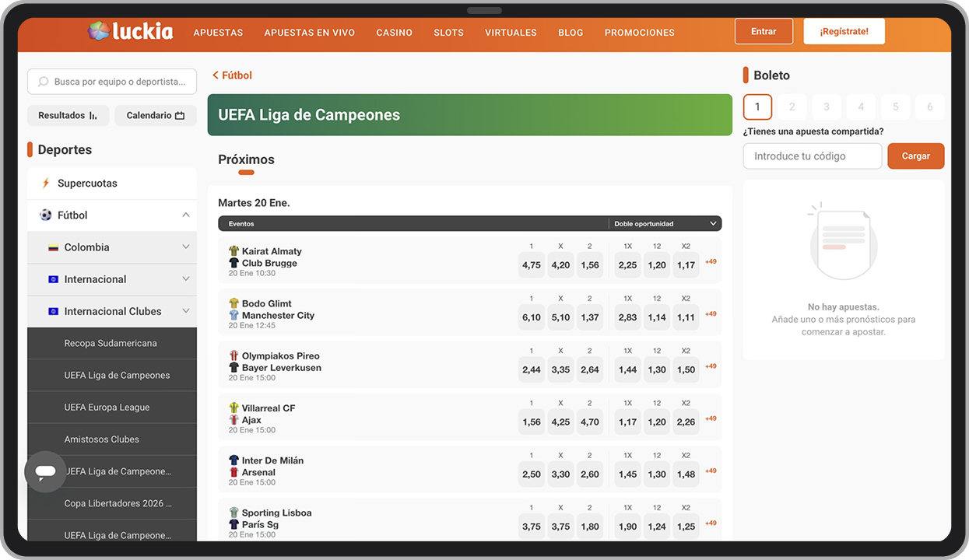Image resolution: width=969 pixels, height=560 pixels.
Task: Click the Kairat Almaty jersey icon
Action: tap(233, 251)
